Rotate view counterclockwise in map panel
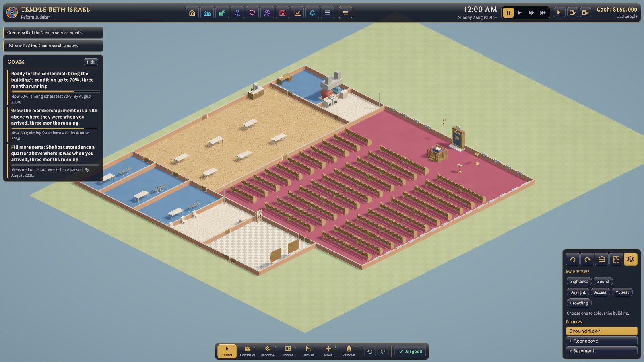The width and height of the screenshot is (644, 362). pyautogui.click(x=572, y=259)
